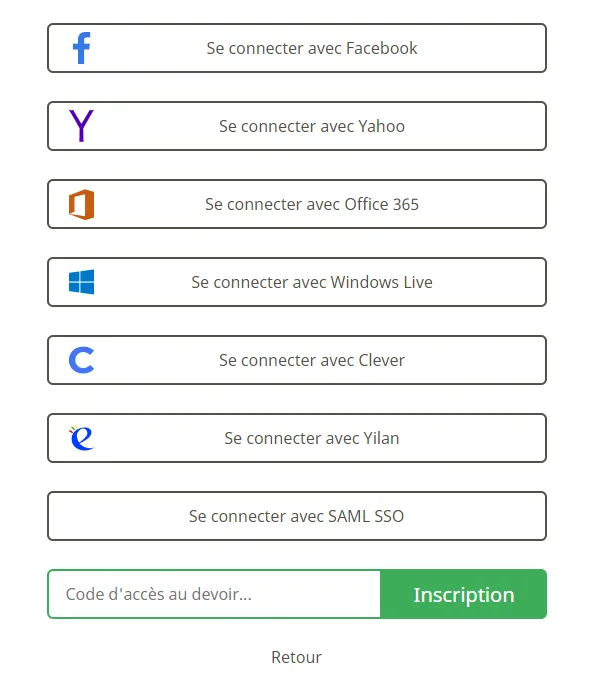Click "Se connecter avec SAML SSO" button
The width and height of the screenshot is (598, 683).
tap(297, 516)
